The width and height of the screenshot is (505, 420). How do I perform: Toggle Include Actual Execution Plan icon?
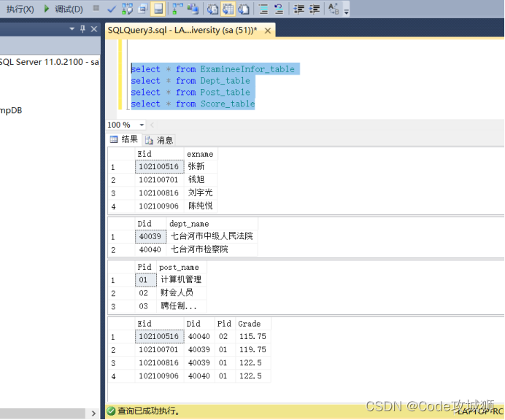(x=177, y=9)
